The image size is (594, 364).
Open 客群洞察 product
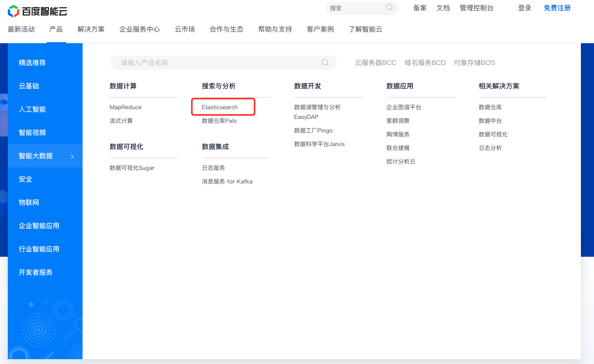398,121
